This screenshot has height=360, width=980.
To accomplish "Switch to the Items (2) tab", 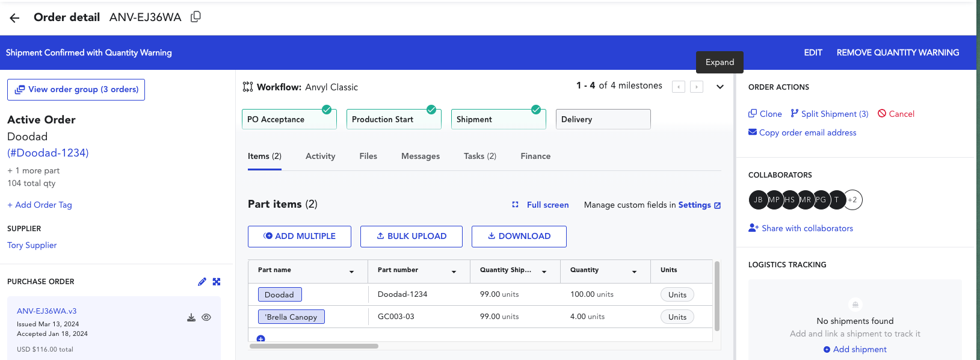I will (x=265, y=157).
